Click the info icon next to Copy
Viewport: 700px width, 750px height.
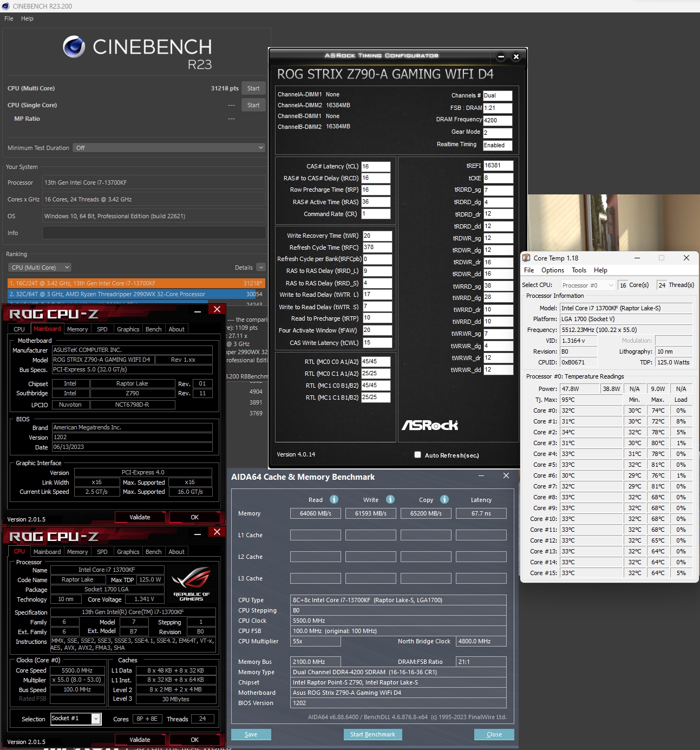tap(444, 499)
